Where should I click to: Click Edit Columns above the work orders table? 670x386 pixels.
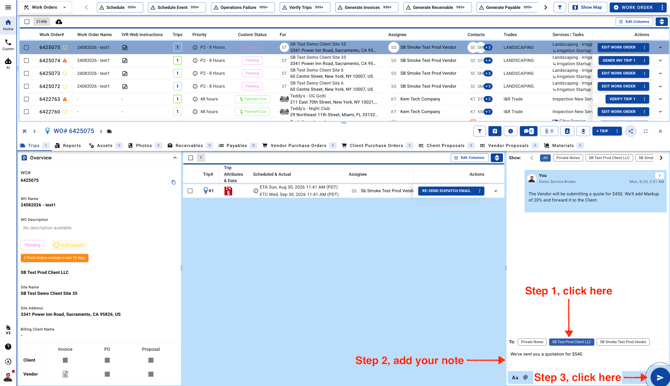pos(634,22)
